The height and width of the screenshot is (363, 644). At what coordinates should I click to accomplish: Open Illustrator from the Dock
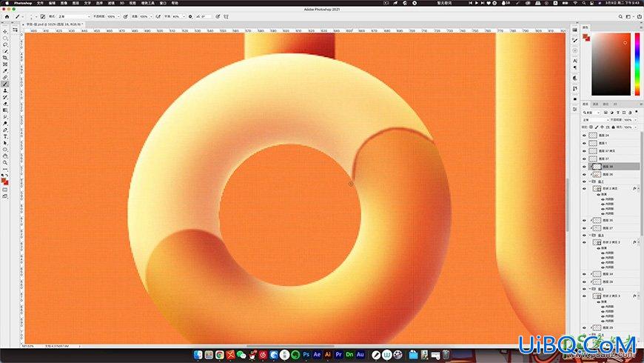pyautogui.click(x=327, y=354)
